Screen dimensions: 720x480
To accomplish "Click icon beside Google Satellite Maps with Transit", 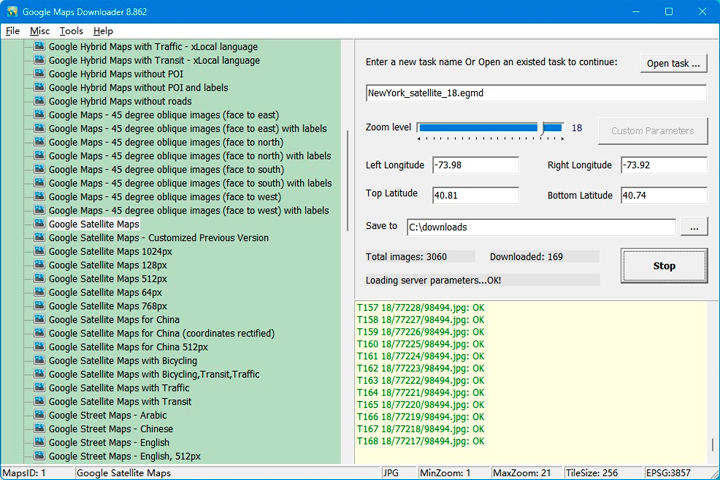I will click(x=39, y=401).
